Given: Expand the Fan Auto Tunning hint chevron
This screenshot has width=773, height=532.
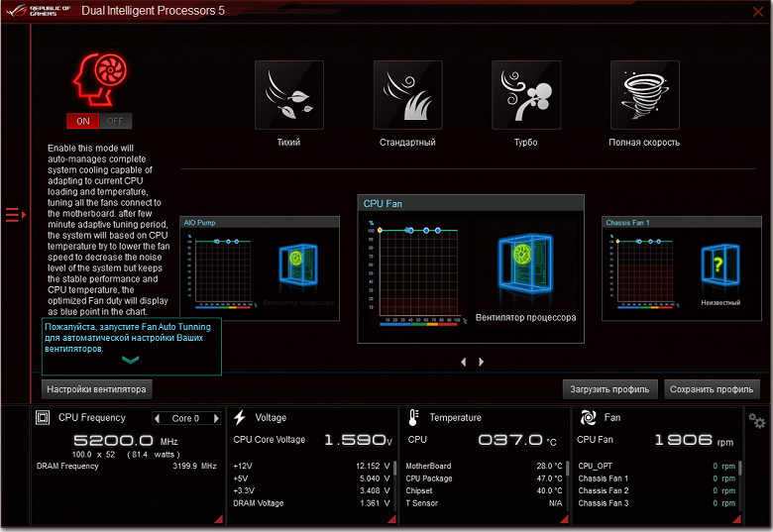Looking at the screenshot, I should (130, 360).
